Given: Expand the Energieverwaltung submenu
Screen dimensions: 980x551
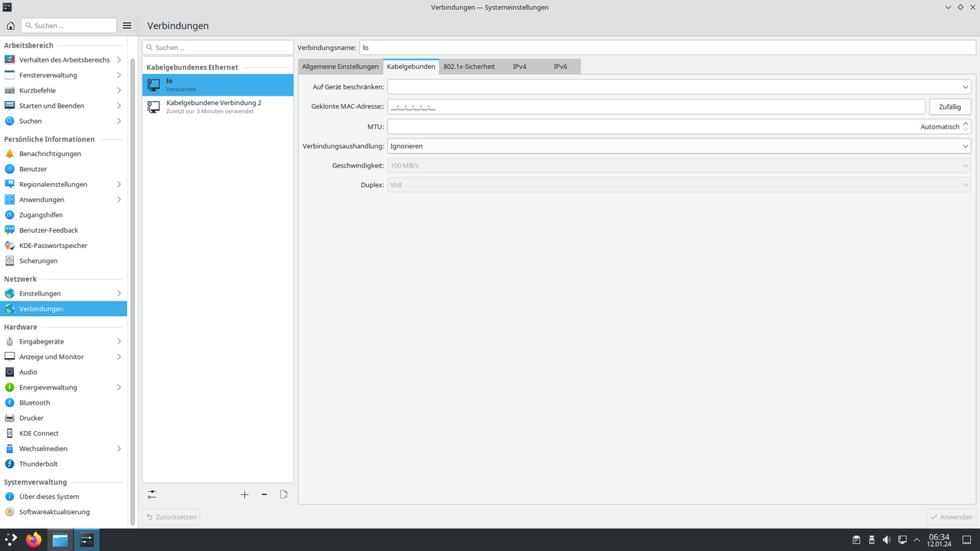Looking at the screenshot, I should click(x=119, y=387).
